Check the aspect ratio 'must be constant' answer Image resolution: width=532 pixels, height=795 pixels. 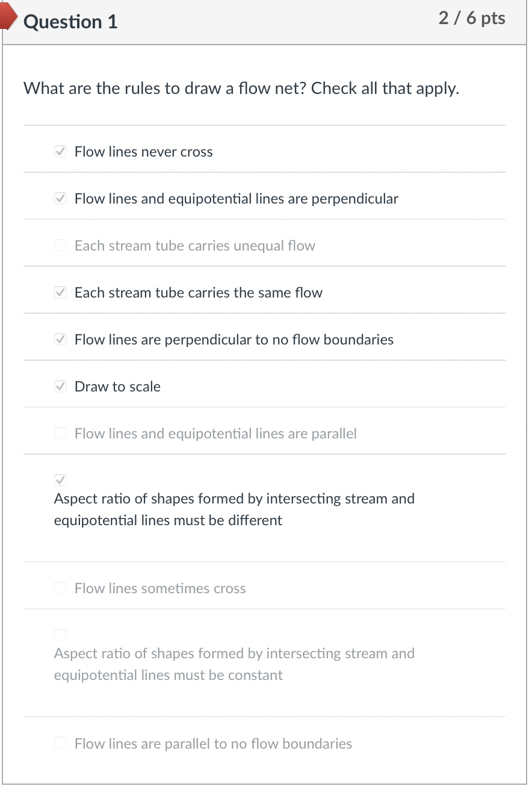tap(60, 634)
